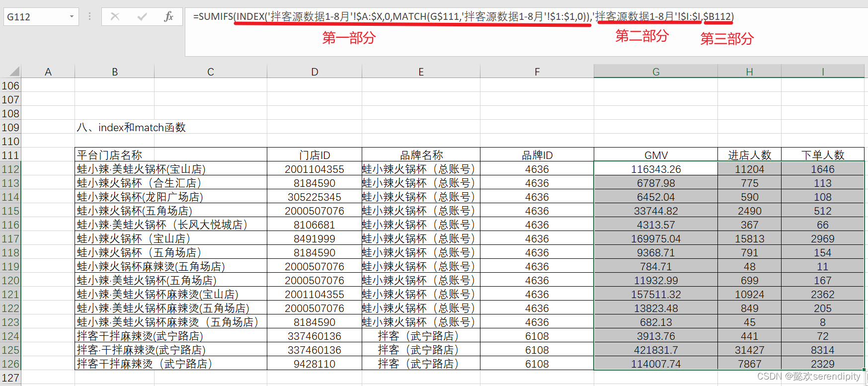Select column A header
Screen dimensions: 868x386
[48, 72]
